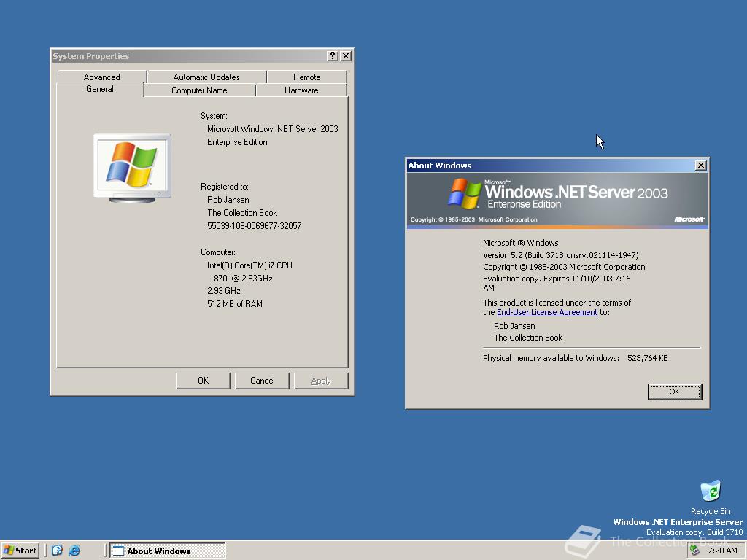Open the Recycle Bin desktop icon
Image resolution: width=747 pixels, height=560 pixels.
[711, 497]
